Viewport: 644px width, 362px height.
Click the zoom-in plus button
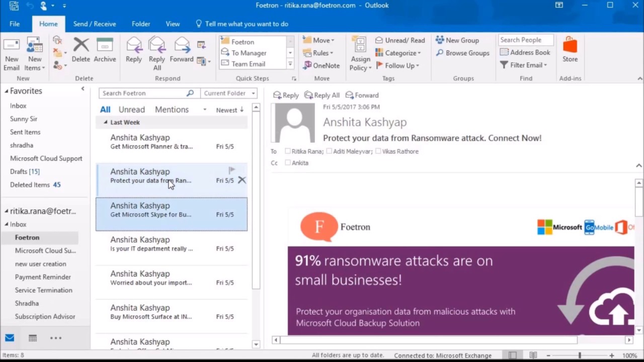click(612, 355)
